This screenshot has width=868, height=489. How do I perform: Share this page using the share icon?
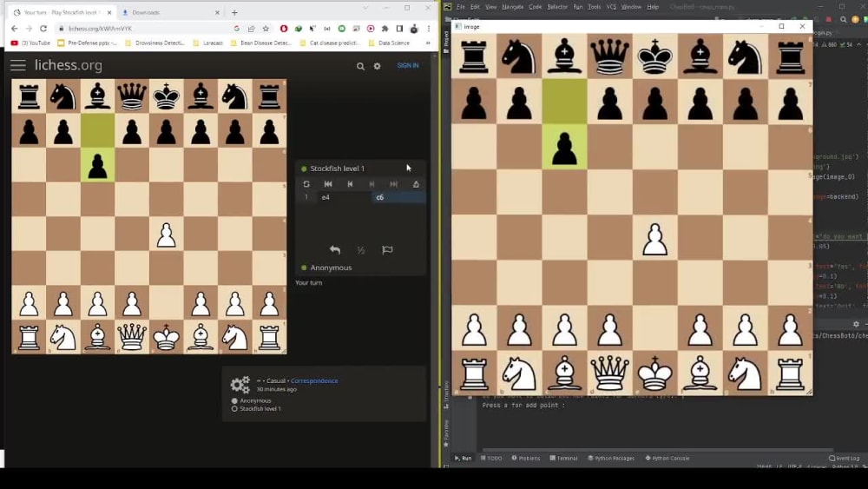coord(252,29)
